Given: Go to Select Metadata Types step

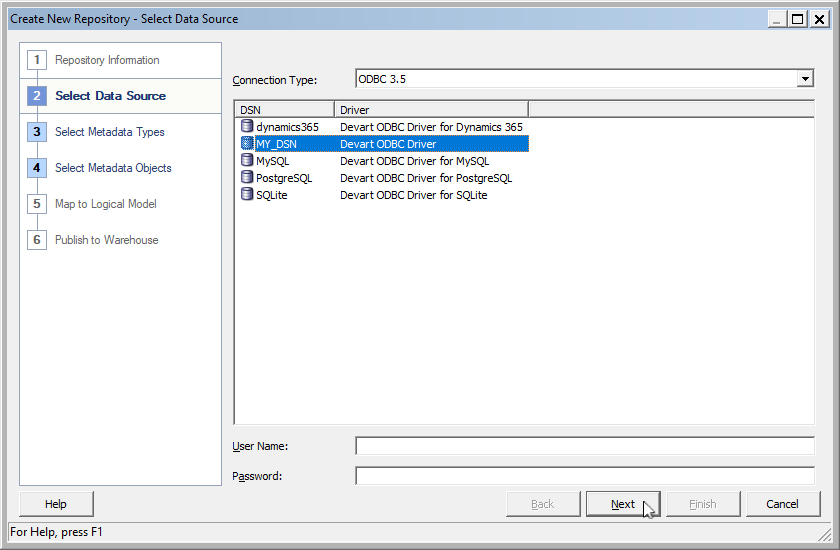Looking at the screenshot, I should [x=110, y=132].
